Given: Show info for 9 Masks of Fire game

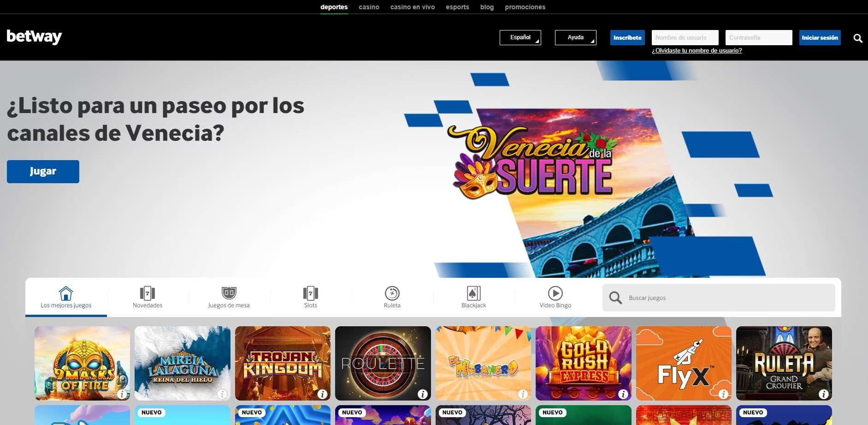Looking at the screenshot, I should click(x=122, y=394).
